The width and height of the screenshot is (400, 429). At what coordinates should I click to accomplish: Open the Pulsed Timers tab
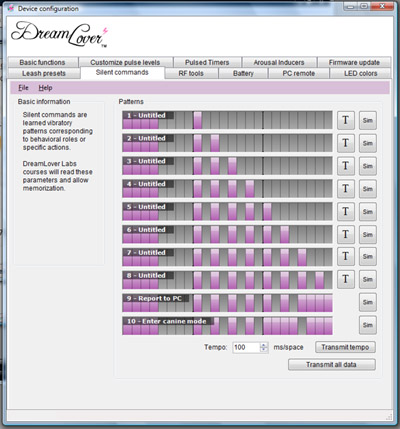(x=207, y=62)
